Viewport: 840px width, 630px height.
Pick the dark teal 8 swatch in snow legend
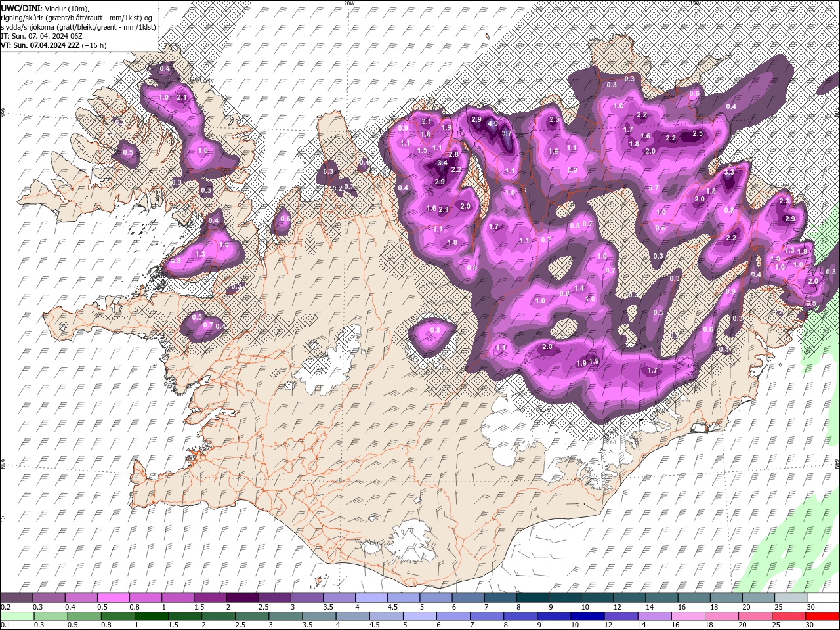532,598
